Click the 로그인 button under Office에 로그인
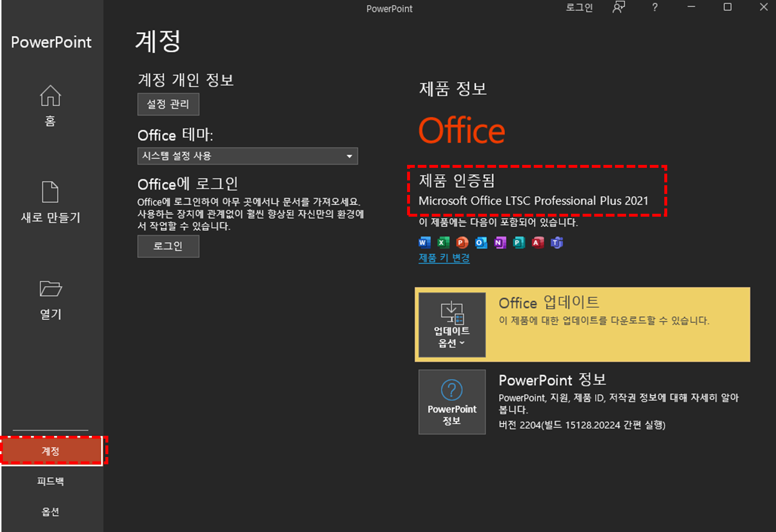 168,246
